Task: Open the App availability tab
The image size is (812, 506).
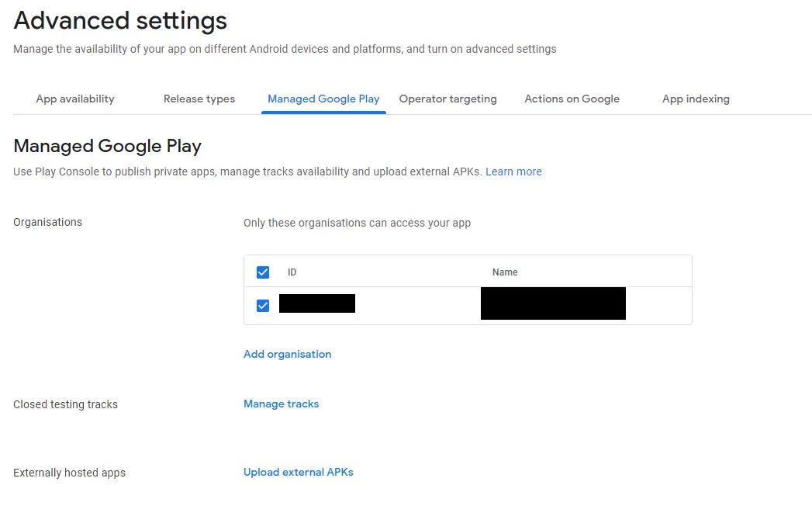Action: [75, 99]
